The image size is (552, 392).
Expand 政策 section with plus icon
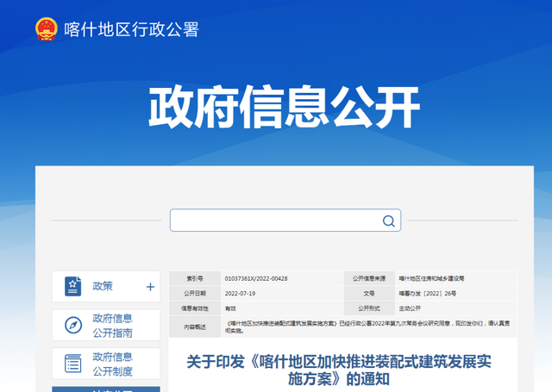(150, 287)
